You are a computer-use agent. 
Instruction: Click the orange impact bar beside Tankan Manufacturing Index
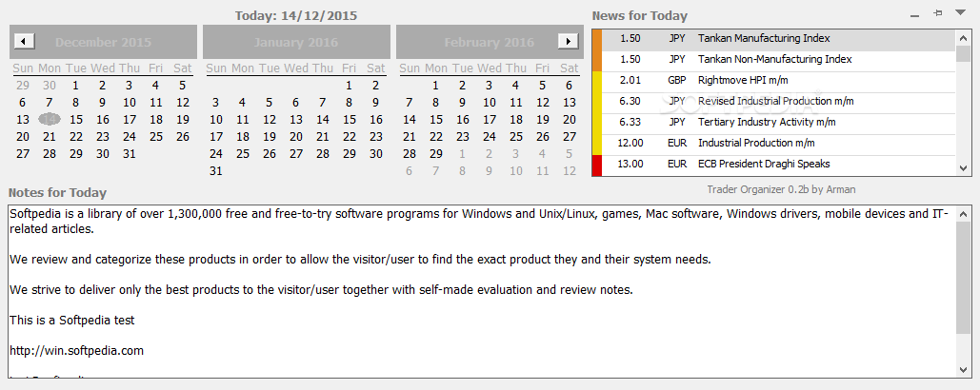pyautogui.click(x=597, y=39)
